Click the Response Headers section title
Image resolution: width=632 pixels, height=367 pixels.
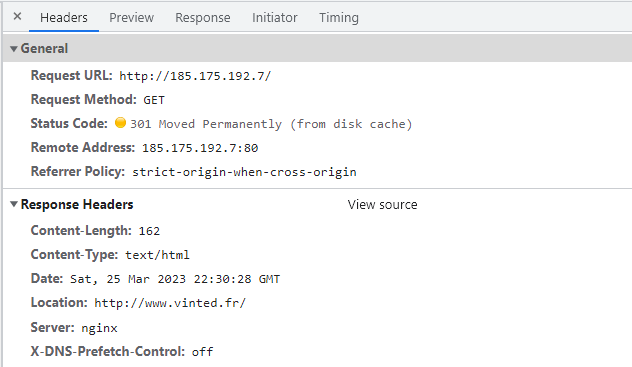[x=77, y=205]
